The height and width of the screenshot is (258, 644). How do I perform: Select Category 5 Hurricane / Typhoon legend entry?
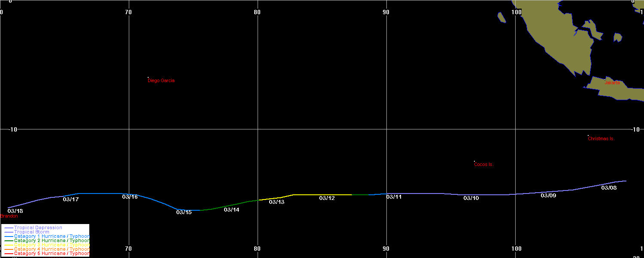[x=52, y=253]
